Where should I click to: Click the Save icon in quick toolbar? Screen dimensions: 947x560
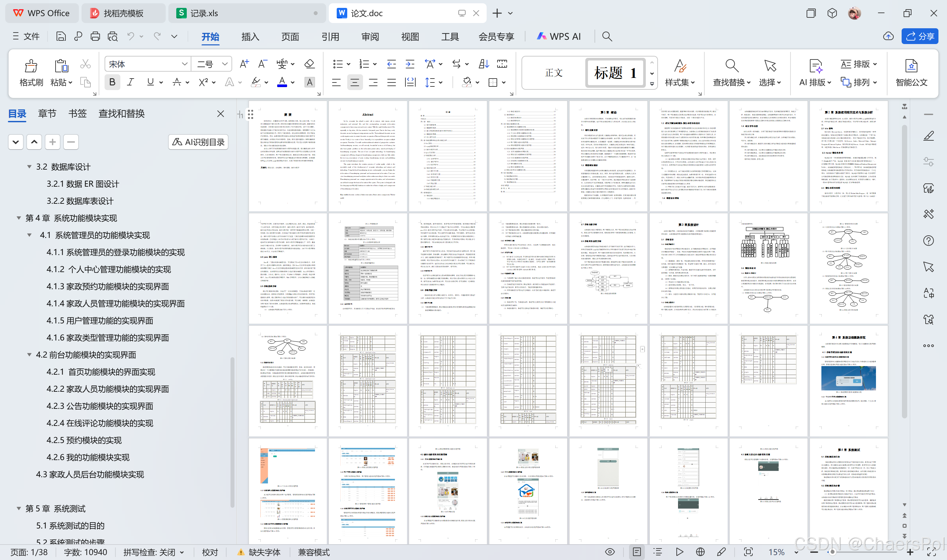coord(61,36)
